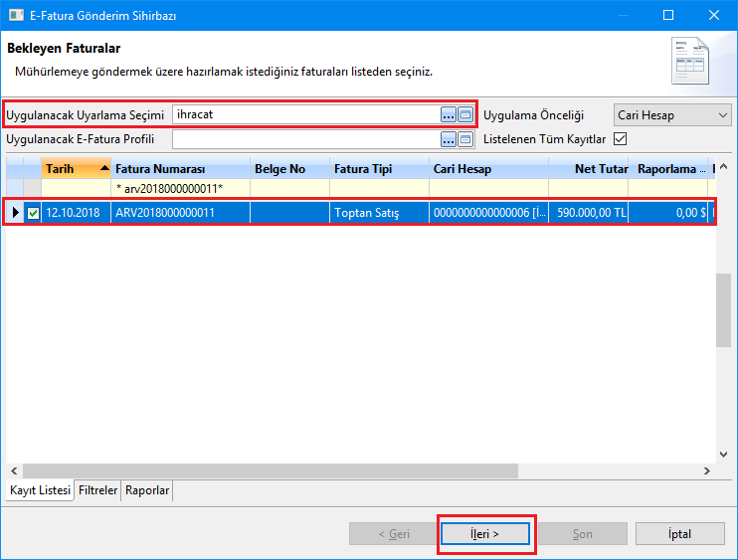738x560 pixels.
Task: Toggle the Listelenen Tüm Kayıtlar checkbox
Action: point(621,139)
